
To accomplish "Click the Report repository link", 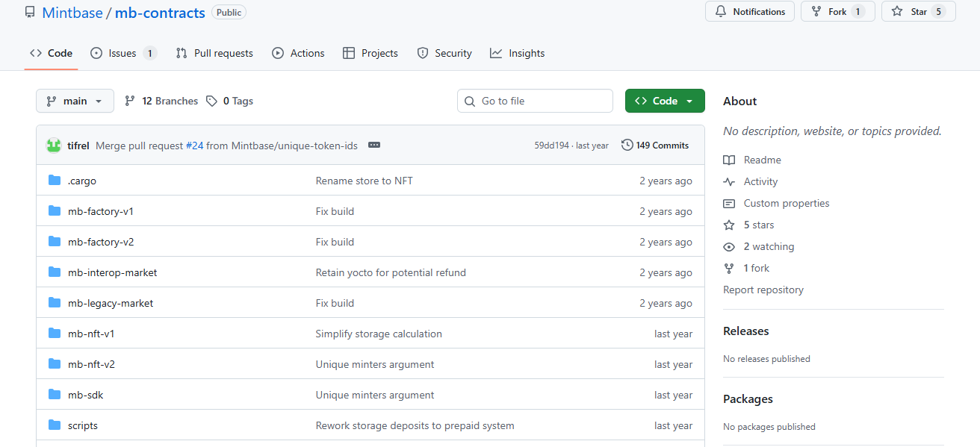I will click(763, 290).
